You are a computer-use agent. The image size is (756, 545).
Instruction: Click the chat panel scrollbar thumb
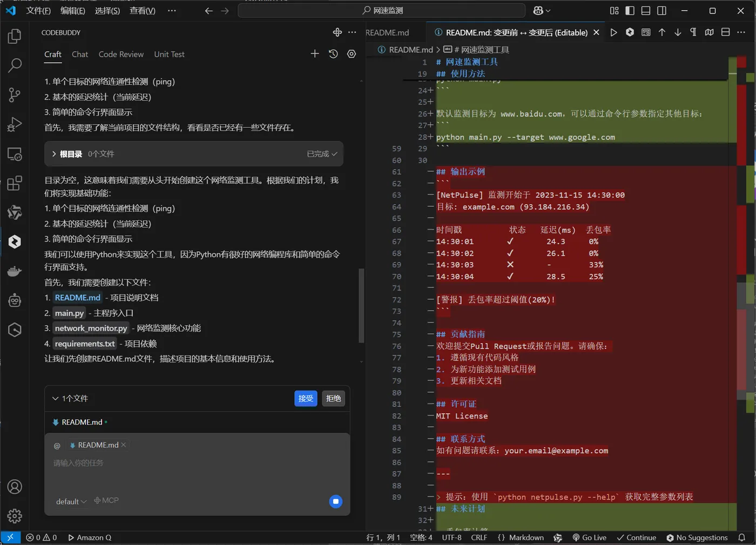coord(361,306)
